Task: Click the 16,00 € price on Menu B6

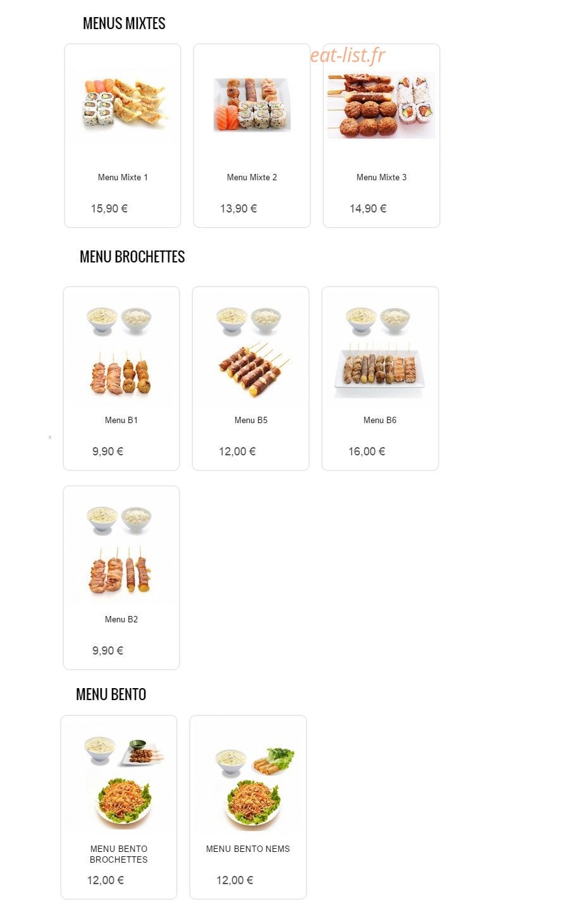Action: click(367, 452)
